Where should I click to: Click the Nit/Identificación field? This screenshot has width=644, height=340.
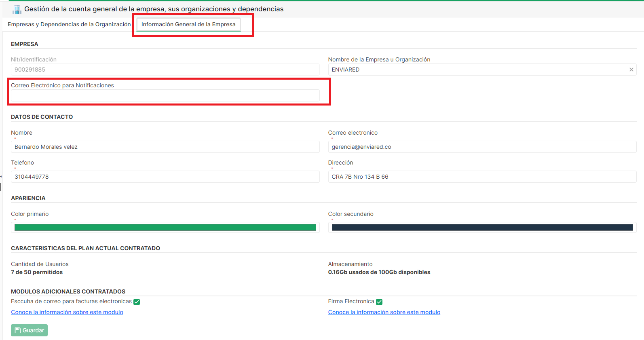(165, 70)
